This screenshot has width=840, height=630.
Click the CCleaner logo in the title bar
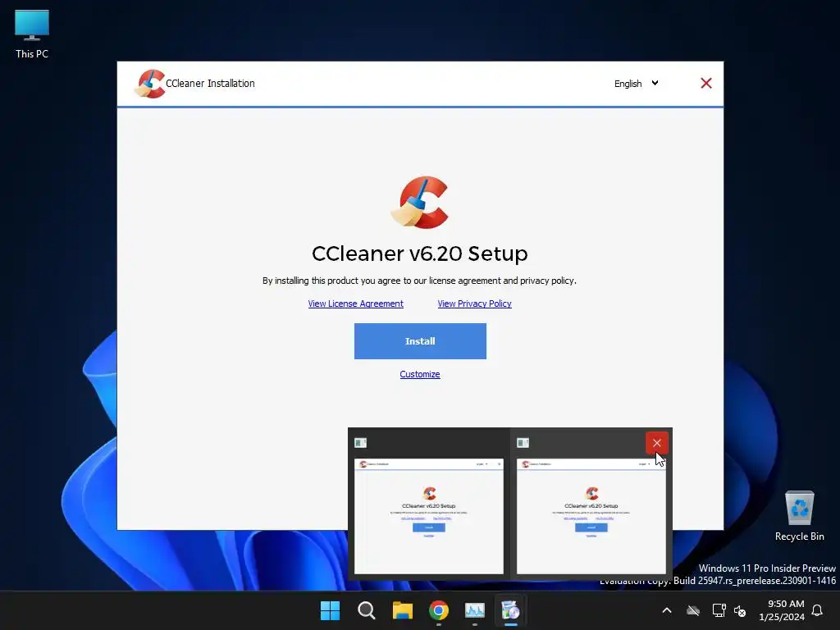pyautogui.click(x=150, y=84)
